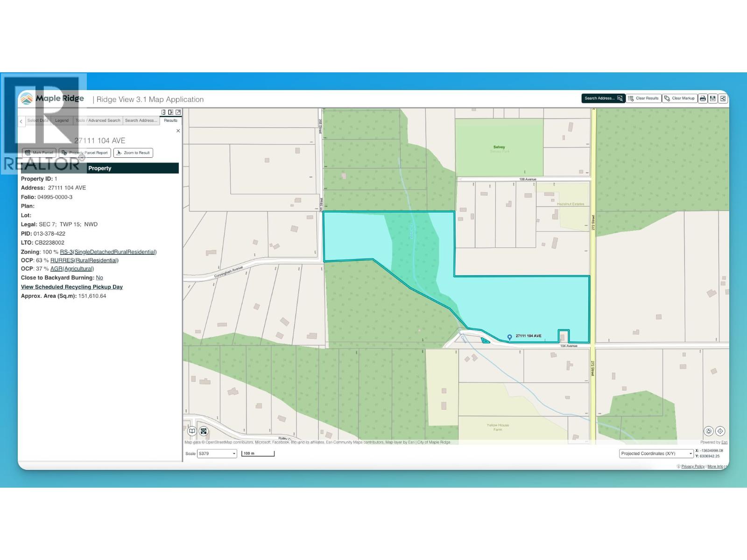The image size is (747, 560).
Task: Close the property results with X
Action: 178,131
